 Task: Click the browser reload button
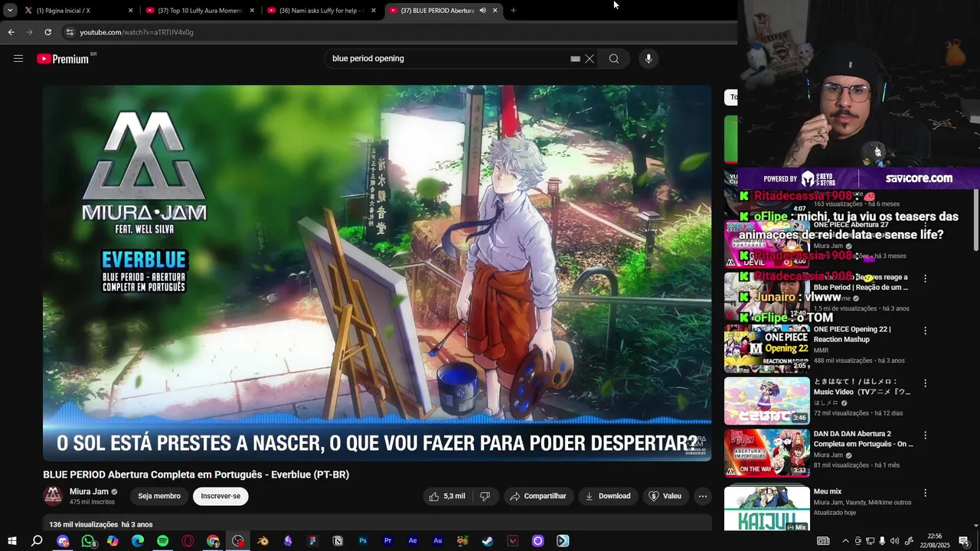(47, 32)
